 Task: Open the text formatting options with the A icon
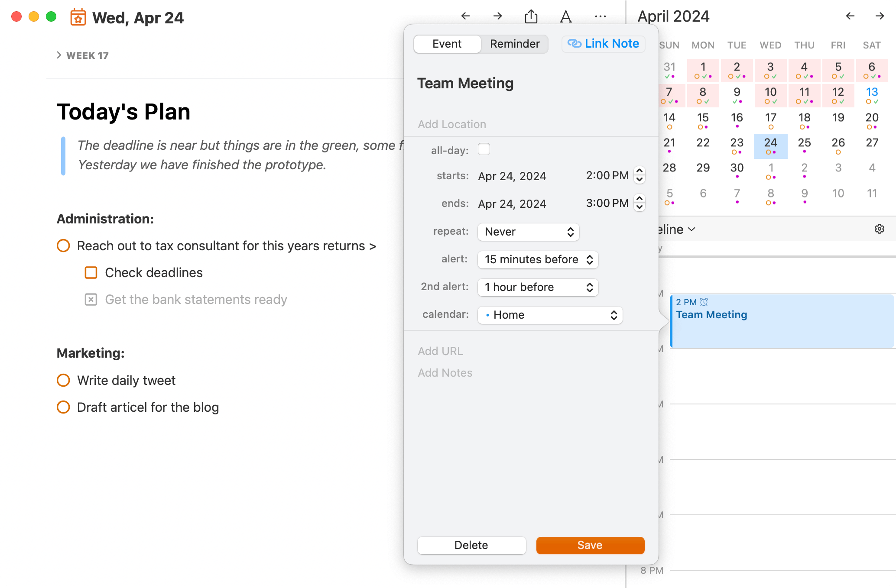click(x=565, y=16)
